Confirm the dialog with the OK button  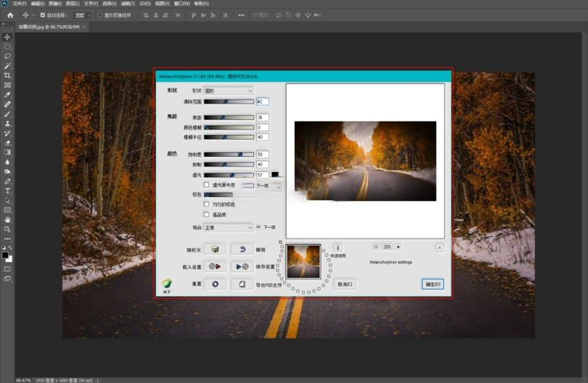(433, 284)
